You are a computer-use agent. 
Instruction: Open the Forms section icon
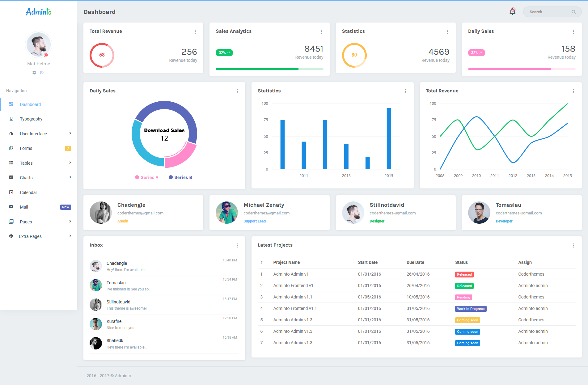[11, 148]
